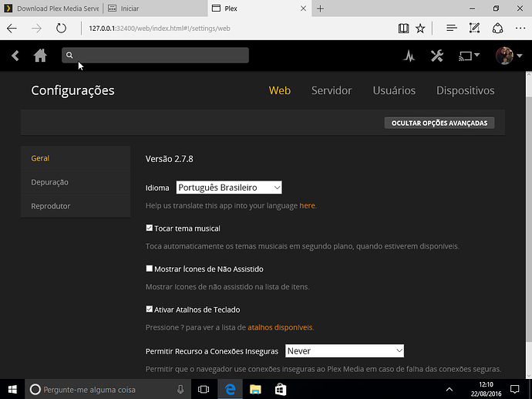Switch to the Dispositivos tab

(x=465, y=90)
